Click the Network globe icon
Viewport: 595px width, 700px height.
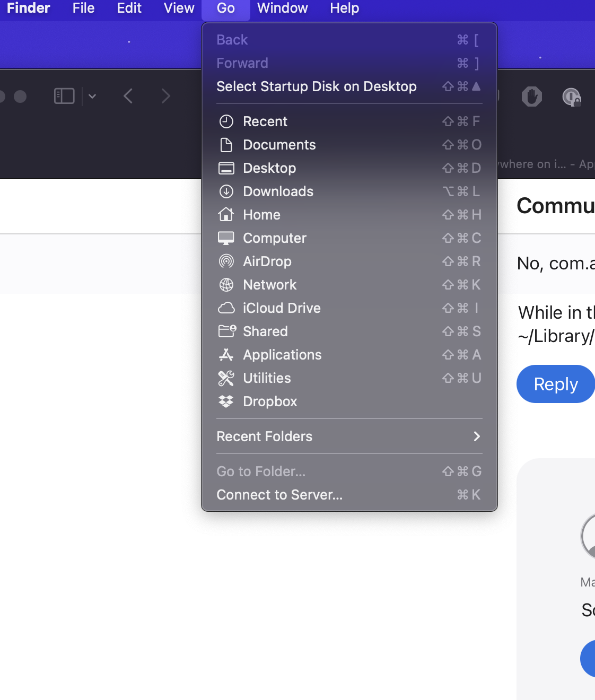[x=226, y=285]
